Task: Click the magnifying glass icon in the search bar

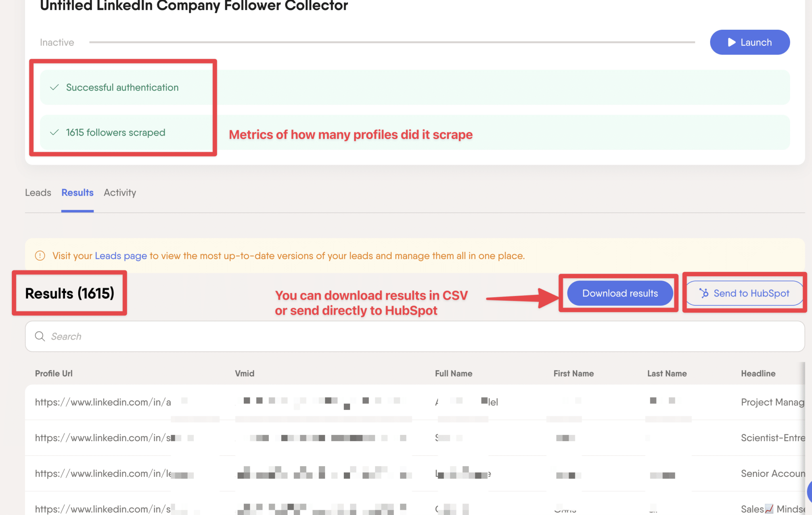Action: (40, 336)
